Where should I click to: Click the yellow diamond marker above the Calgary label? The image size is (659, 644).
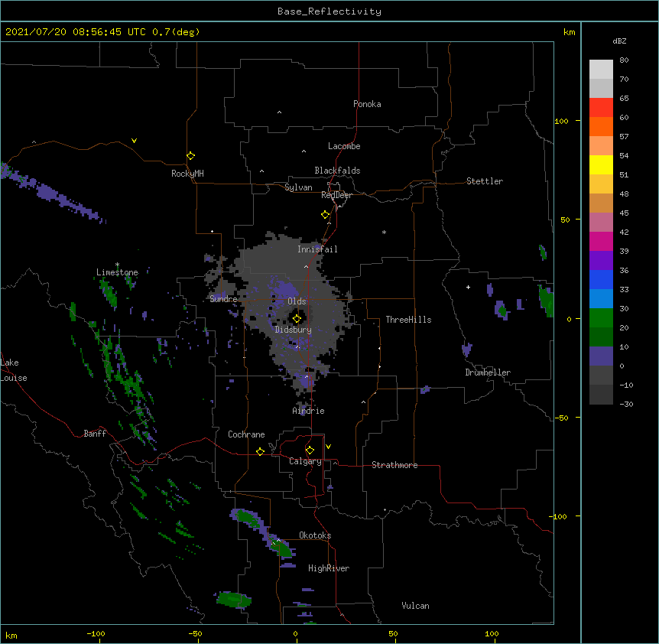310,450
